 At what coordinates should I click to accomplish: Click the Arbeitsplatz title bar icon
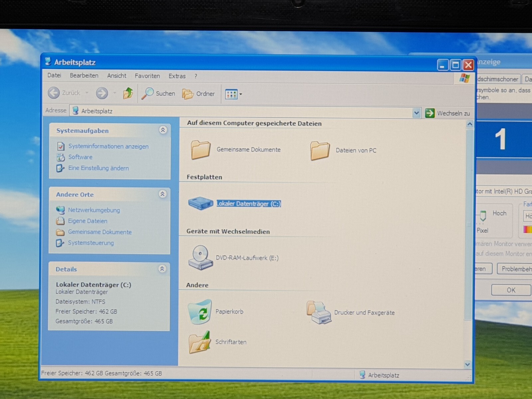tap(48, 62)
